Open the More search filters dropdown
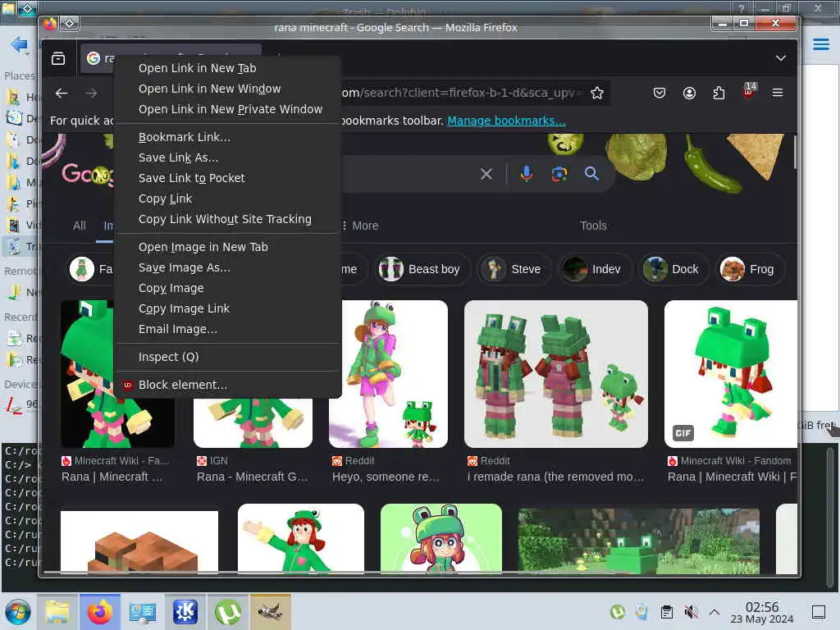The height and width of the screenshot is (630, 840). tap(361, 226)
